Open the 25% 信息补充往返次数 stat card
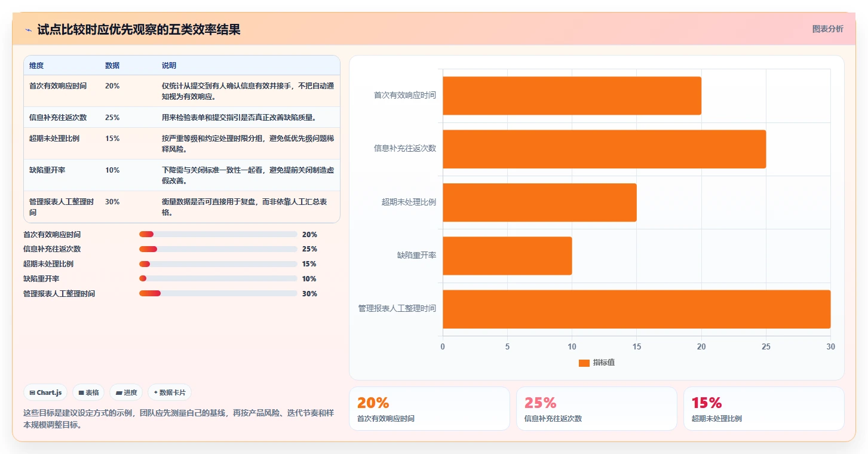This screenshot has height=454, width=868. click(597, 409)
